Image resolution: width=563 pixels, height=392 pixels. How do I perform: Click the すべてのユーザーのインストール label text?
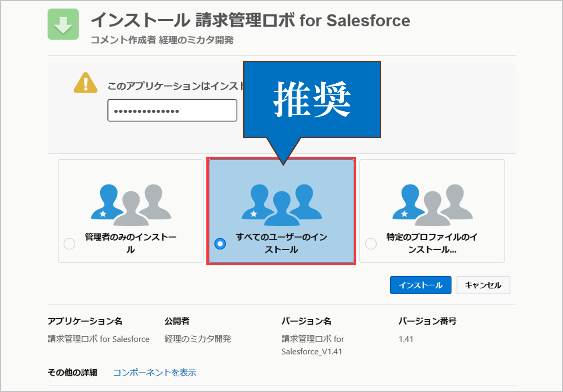[281, 243]
